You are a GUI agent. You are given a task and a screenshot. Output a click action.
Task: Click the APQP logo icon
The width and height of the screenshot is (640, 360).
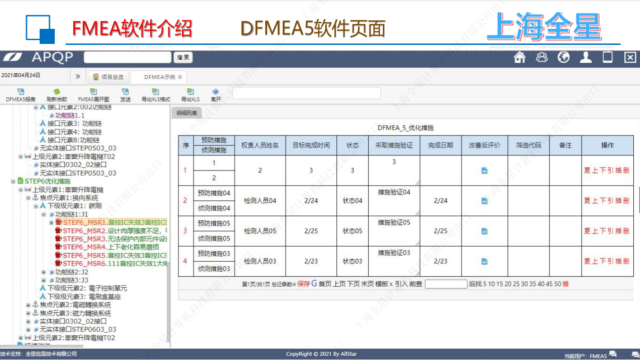pyautogui.click(x=13, y=57)
